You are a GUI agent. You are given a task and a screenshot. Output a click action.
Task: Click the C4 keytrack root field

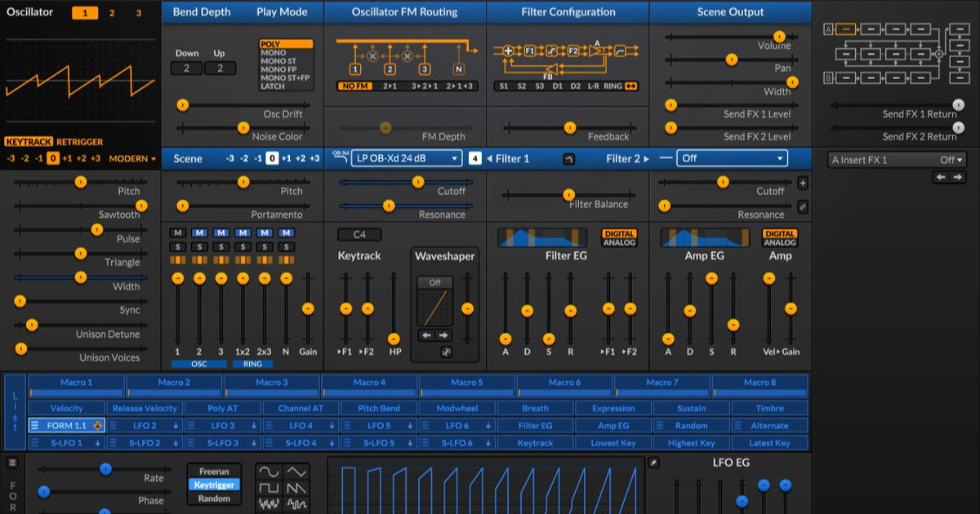[x=359, y=235]
